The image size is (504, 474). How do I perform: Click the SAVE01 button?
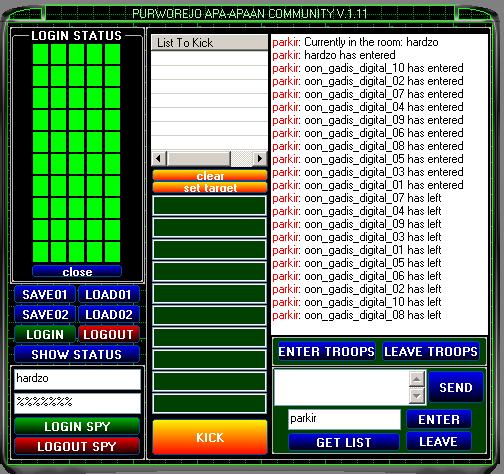coord(45,294)
